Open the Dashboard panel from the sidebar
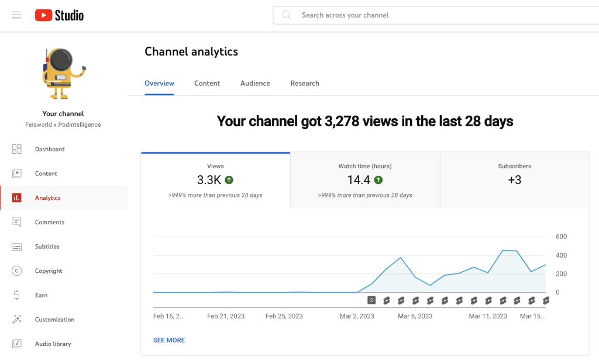 [x=16, y=149]
